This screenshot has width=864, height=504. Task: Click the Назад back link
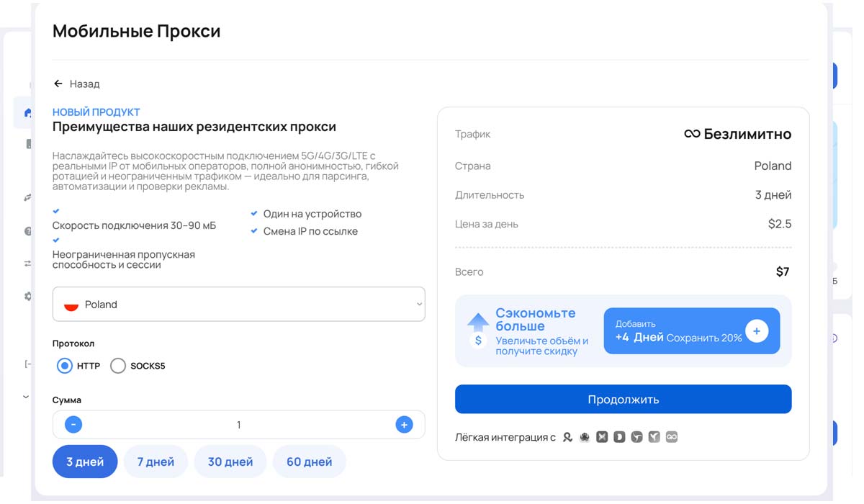point(84,84)
